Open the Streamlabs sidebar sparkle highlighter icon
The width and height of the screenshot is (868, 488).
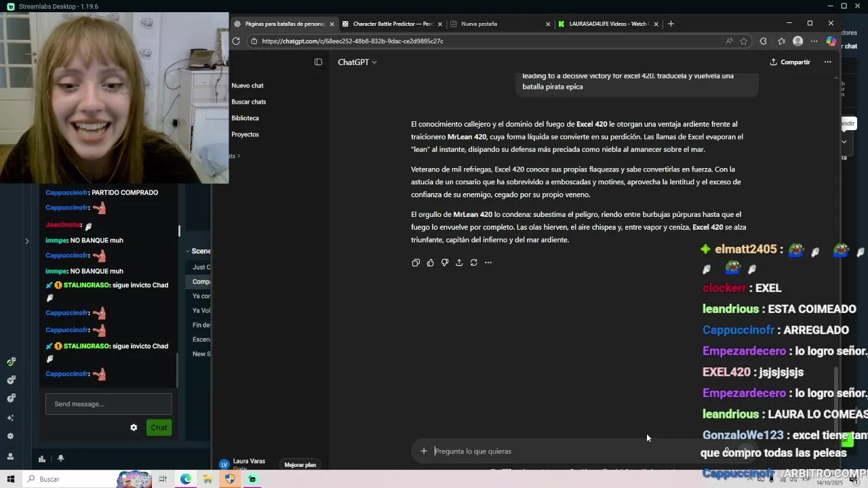[x=11, y=418]
